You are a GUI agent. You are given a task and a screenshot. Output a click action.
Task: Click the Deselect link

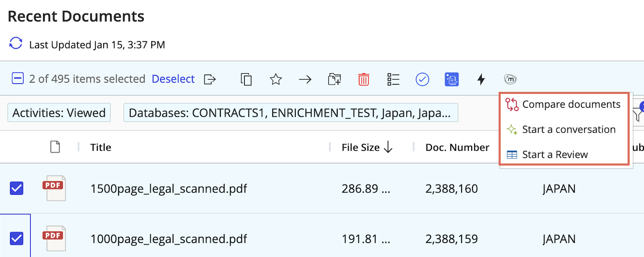click(x=173, y=79)
